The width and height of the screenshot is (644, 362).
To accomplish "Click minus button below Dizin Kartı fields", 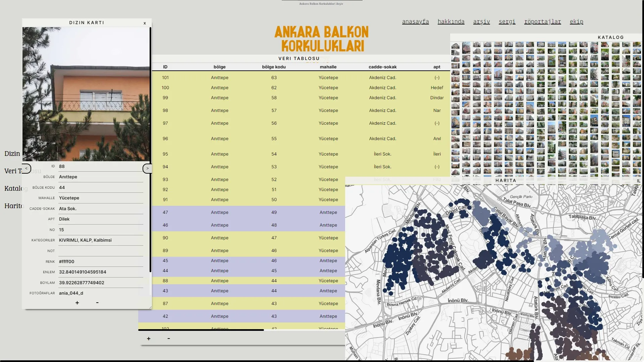I will click(97, 303).
